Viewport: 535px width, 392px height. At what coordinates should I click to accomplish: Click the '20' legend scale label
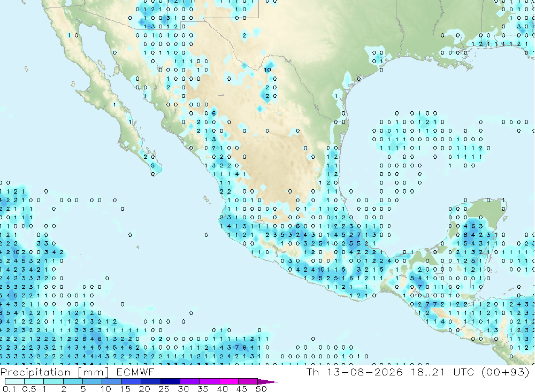(x=144, y=389)
